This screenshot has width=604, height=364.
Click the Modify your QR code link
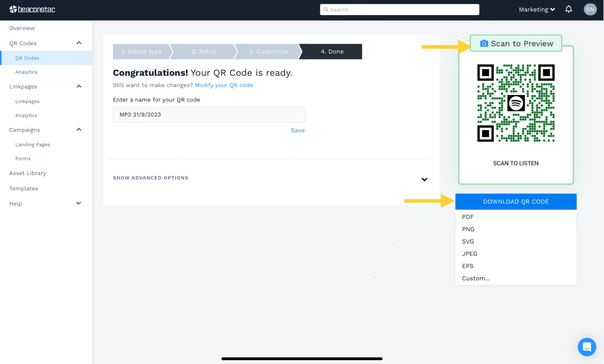point(224,85)
